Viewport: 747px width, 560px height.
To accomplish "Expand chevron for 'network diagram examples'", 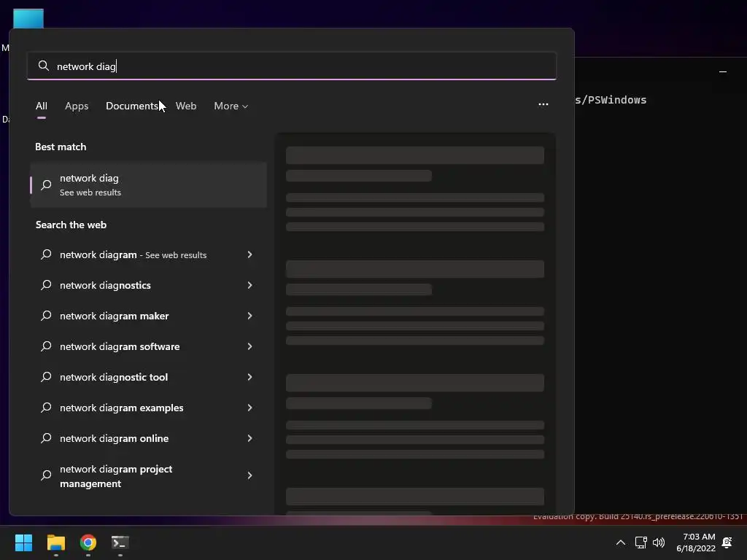I will point(249,408).
